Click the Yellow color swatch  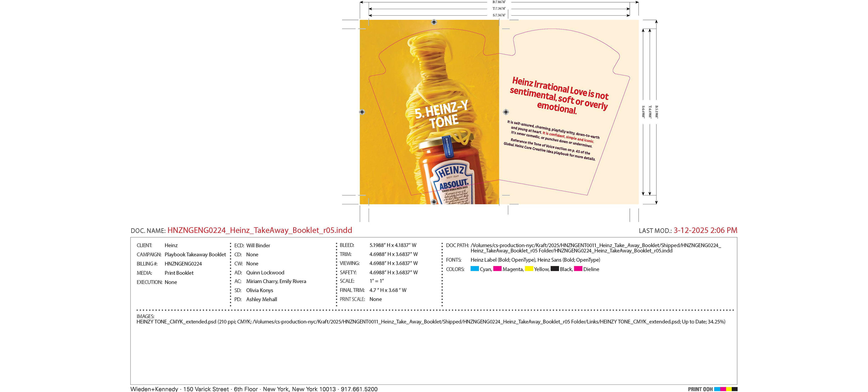coord(529,269)
